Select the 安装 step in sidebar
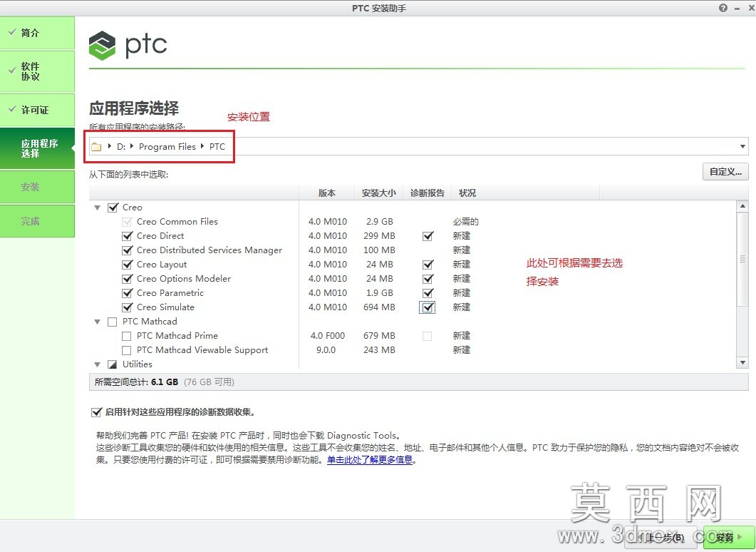 [37, 187]
